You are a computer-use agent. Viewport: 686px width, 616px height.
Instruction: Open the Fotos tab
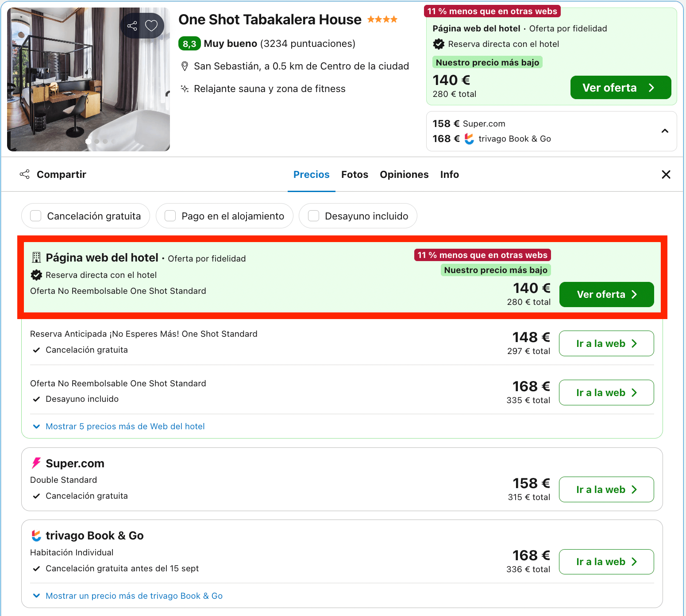point(355,174)
